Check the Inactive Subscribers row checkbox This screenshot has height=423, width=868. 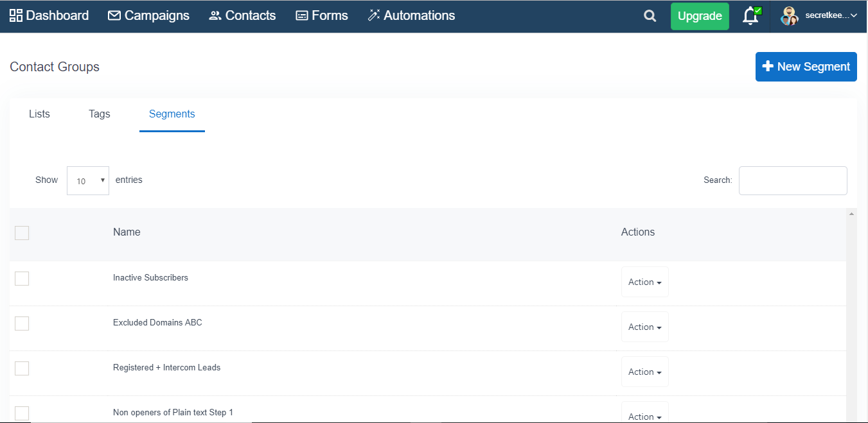(22, 279)
